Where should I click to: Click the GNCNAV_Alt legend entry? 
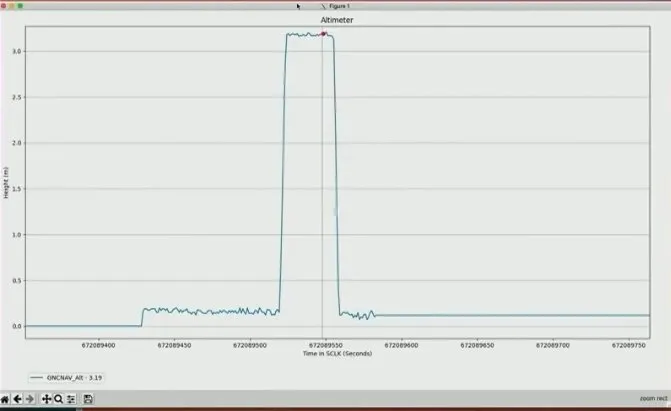tap(68, 378)
